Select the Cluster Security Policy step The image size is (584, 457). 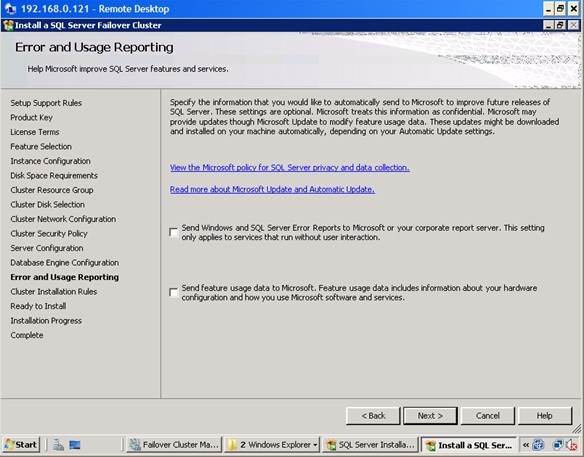(x=49, y=234)
